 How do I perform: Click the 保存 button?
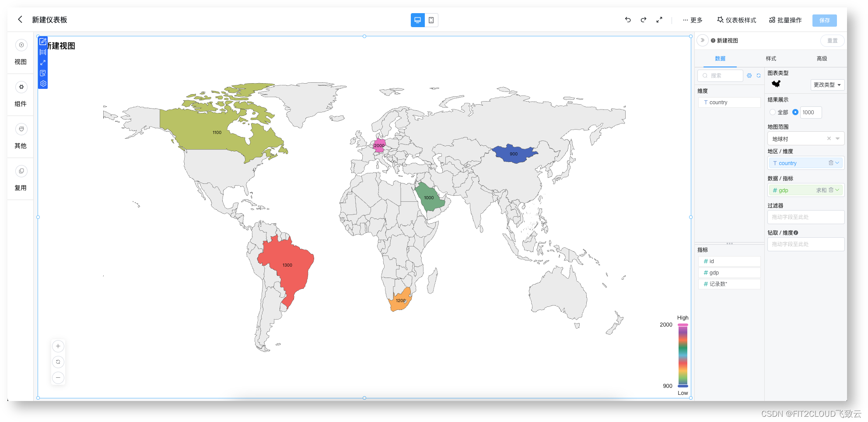(x=825, y=21)
